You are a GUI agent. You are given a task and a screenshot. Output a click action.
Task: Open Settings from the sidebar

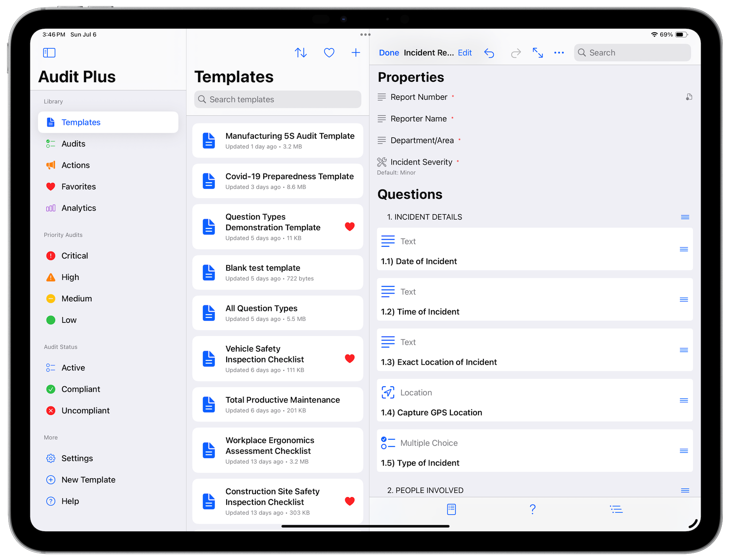(108, 458)
